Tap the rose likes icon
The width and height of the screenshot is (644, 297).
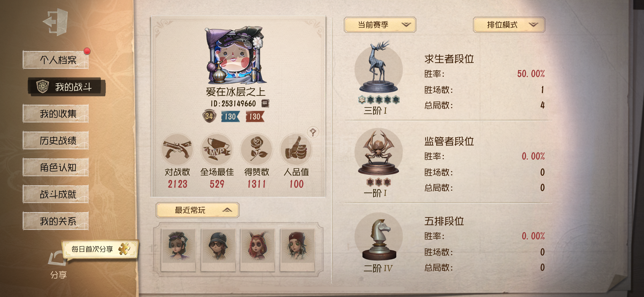click(256, 149)
